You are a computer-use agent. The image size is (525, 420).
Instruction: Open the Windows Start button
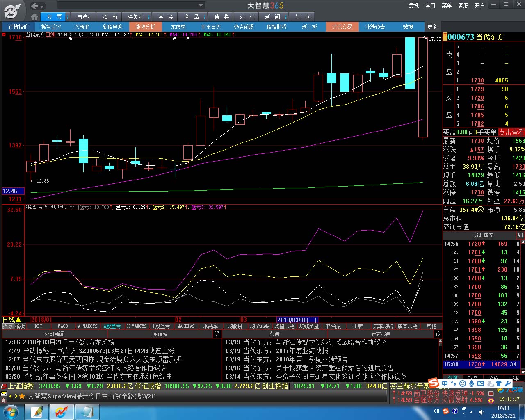11,411
